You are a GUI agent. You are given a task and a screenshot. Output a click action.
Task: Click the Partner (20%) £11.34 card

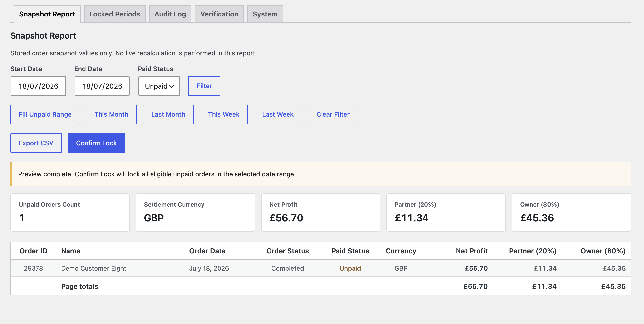click(x=446, y=212)
